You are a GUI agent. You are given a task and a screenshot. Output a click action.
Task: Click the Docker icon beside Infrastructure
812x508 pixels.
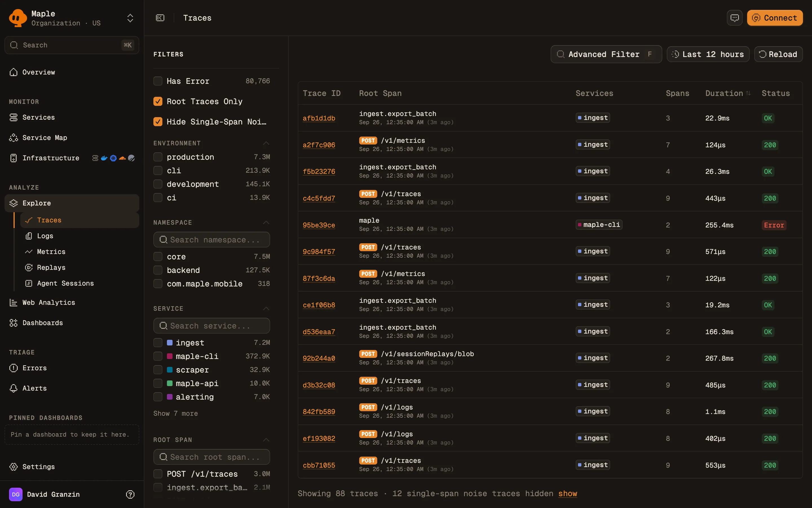tap(104, 158)
